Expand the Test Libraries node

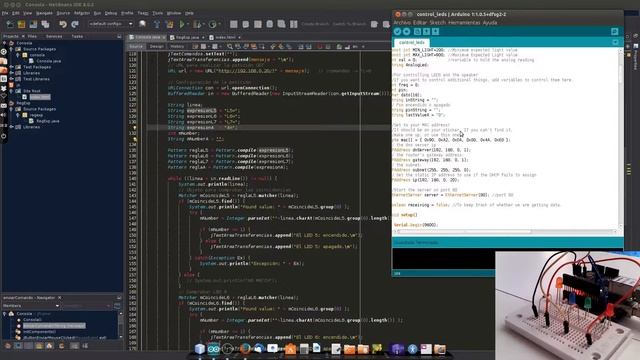tap(11, 79)
